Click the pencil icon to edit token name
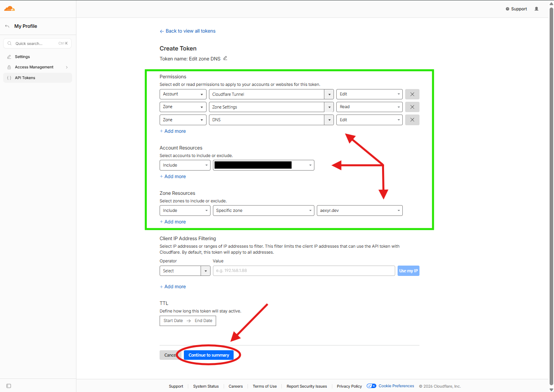The width and height of the screenshot is (554, 392). [225, 58]
